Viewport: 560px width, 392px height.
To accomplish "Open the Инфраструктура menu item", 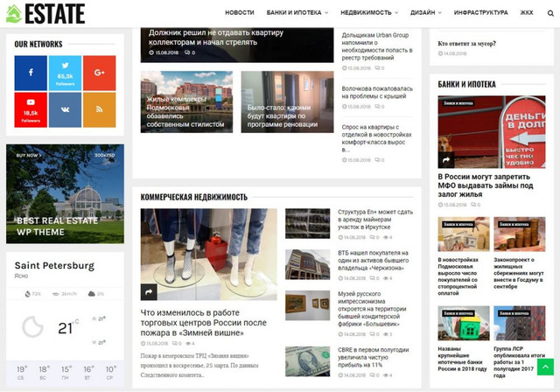I will [480, 13].
